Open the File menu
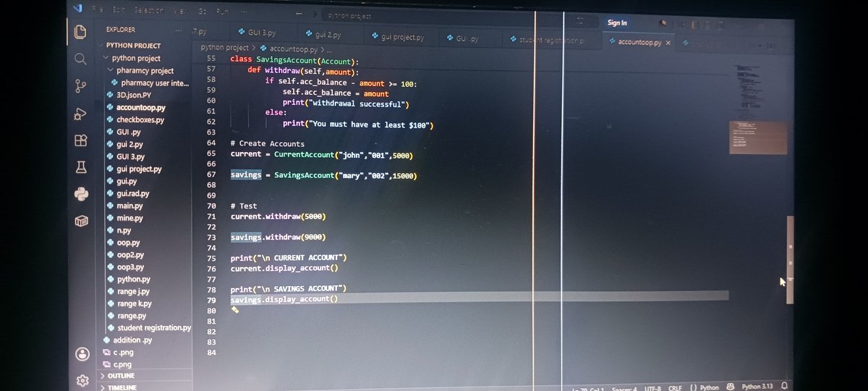 (96, 10)
